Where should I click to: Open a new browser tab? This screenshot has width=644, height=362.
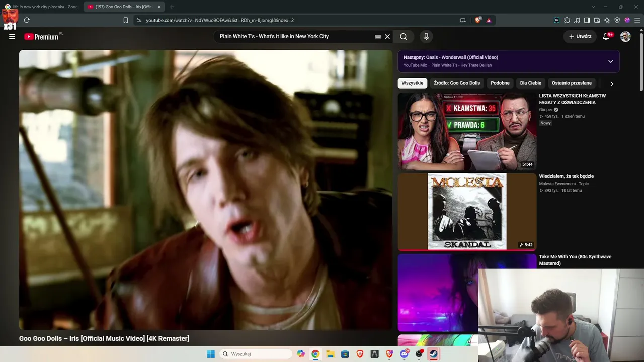[172, 7]
